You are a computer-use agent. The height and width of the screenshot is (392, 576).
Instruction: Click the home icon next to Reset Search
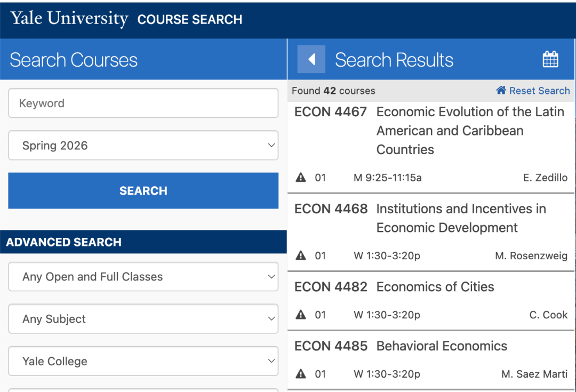click(501, 90)
